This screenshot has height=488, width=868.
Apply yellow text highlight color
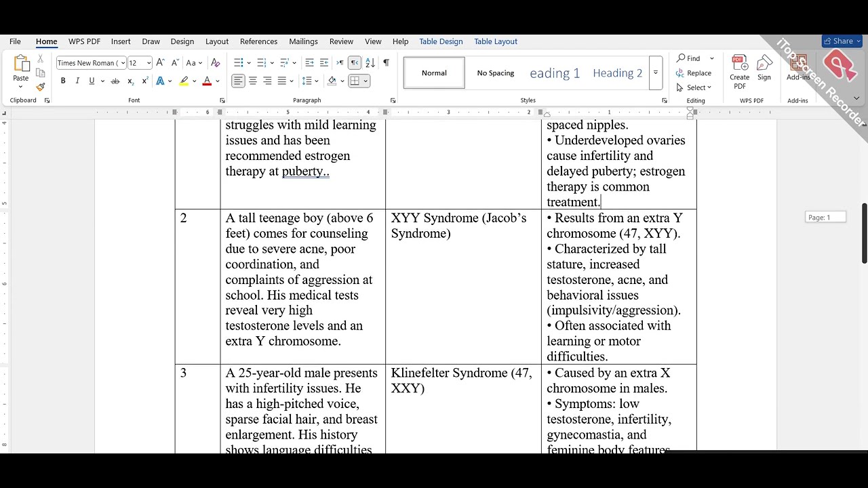pos(184,81)
